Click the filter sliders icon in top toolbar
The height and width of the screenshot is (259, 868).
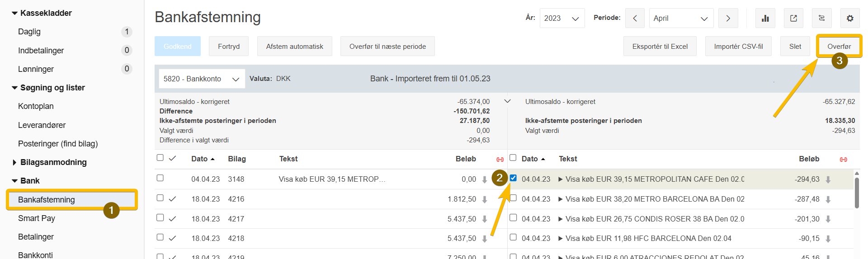coord(821,18)
